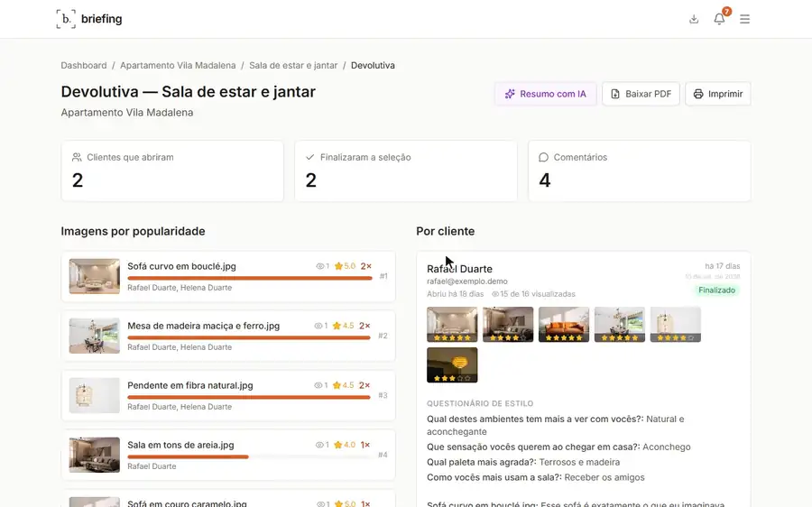The image size is (812, 507).
Task: Click the Clientes que abriram count 2
Action: coord(78,180)
